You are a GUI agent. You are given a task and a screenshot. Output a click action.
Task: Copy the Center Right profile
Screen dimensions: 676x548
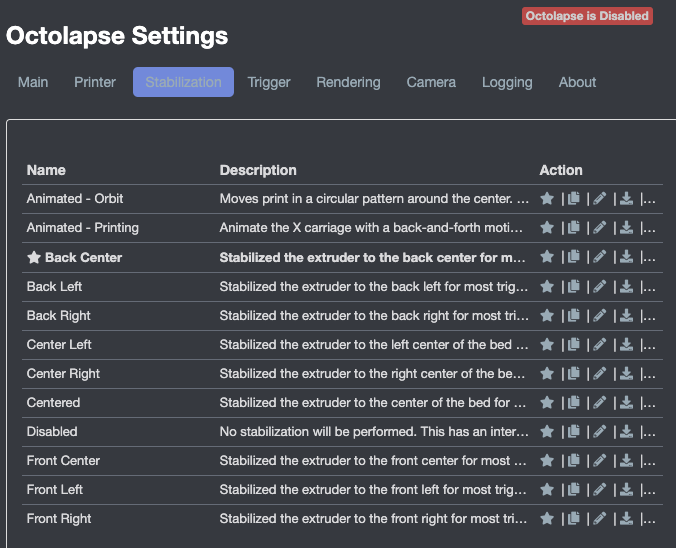pos(574,373)
